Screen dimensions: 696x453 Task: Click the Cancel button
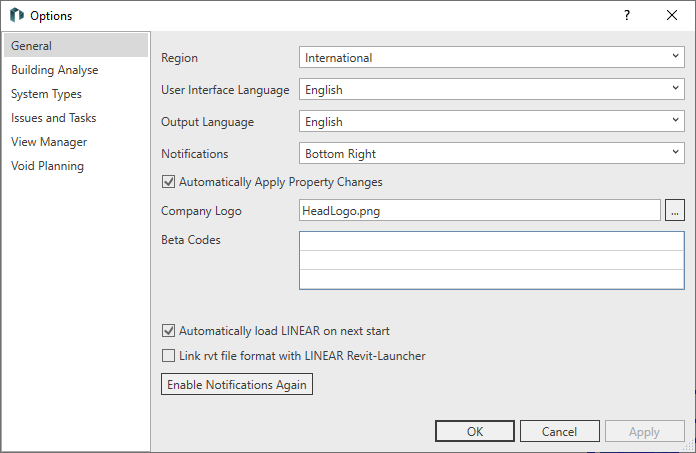[559, 431]
